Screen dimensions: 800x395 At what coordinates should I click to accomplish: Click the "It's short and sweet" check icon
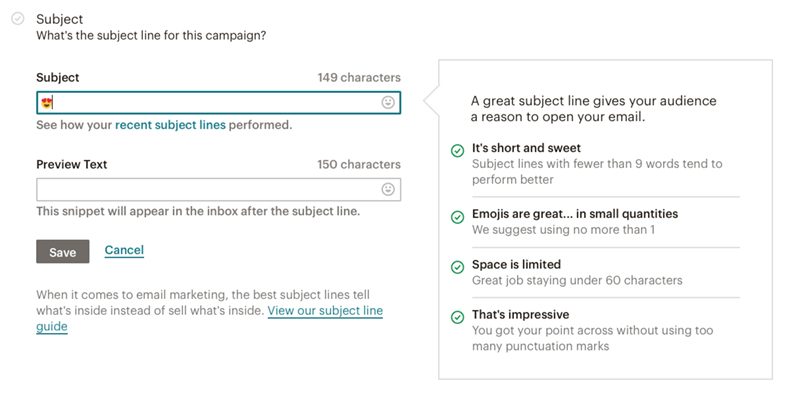pos(458,151)
